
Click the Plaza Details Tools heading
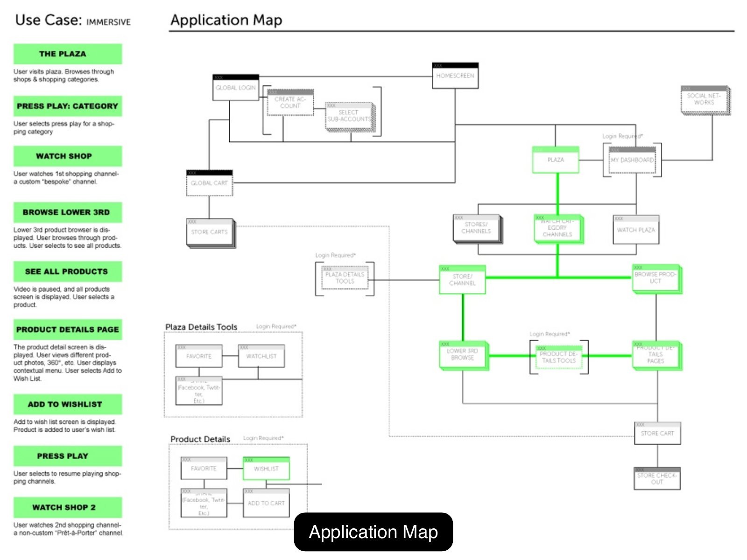point(201,327)
